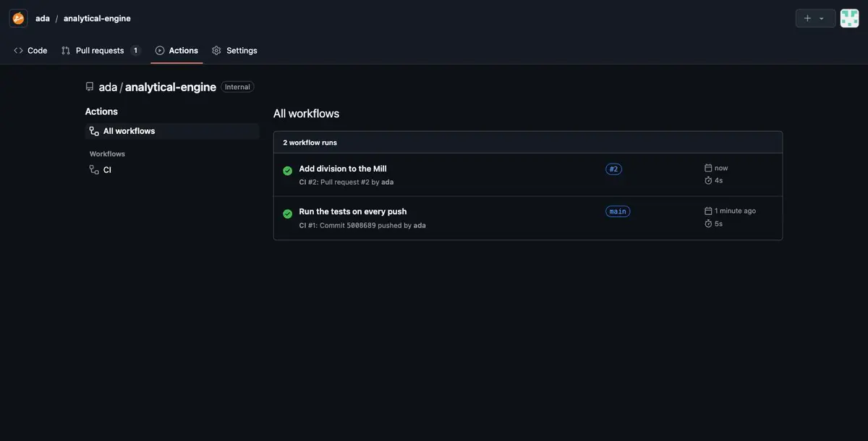Select All workflows in the sidebar
868x441 pixels.
click(x=172, y=131)
